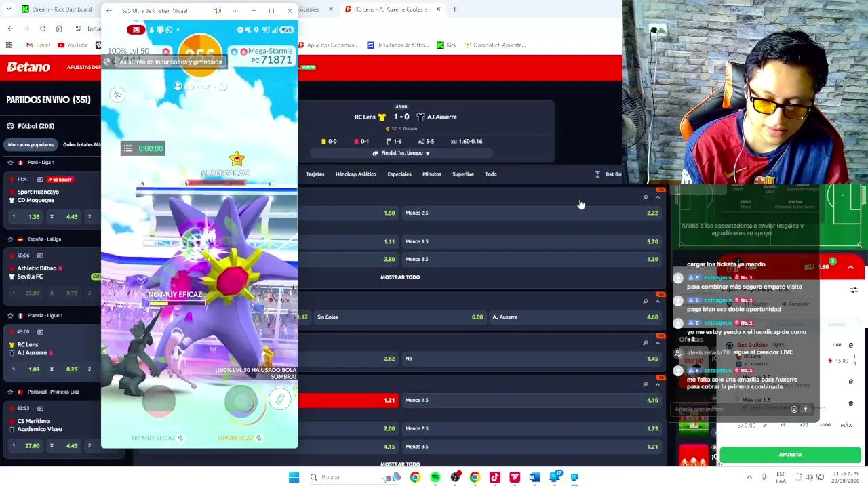Open the Superlive market tab

(x=463, y=174)
